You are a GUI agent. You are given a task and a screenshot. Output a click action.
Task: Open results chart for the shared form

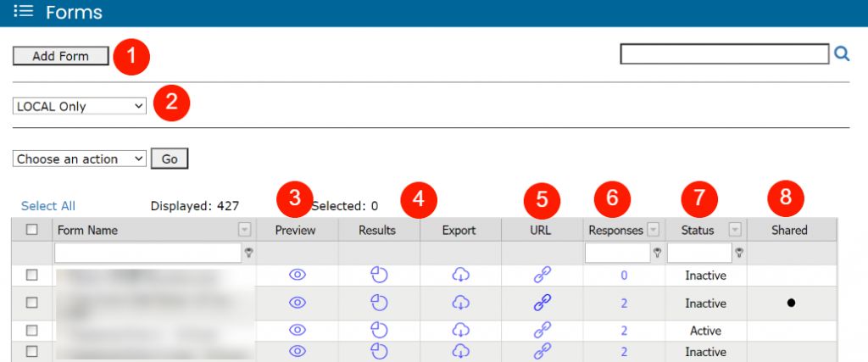coord(379,302)
